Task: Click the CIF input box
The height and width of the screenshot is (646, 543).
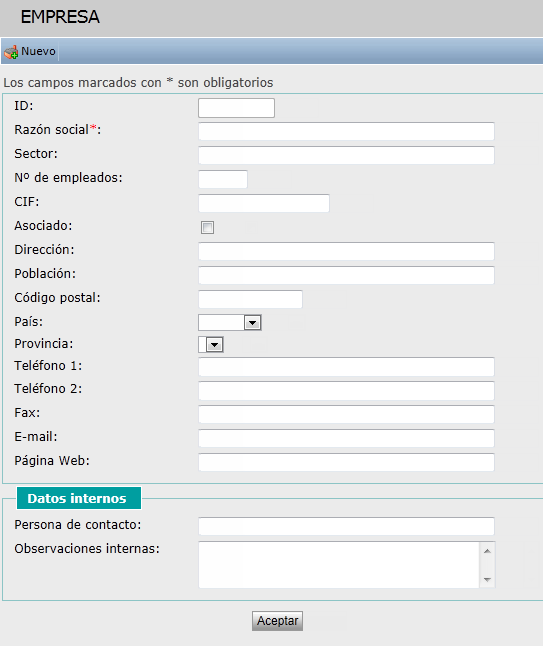Action: [x=264, y=203]
